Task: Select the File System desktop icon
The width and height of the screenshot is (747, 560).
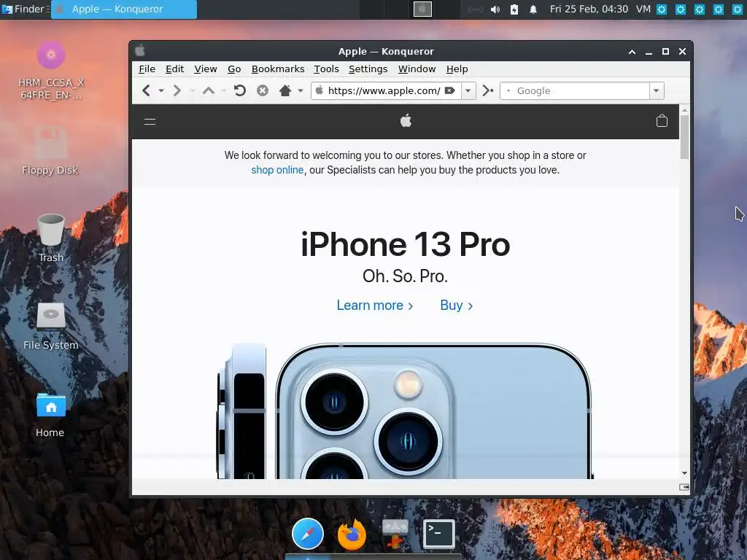Action: coord(51,326)
